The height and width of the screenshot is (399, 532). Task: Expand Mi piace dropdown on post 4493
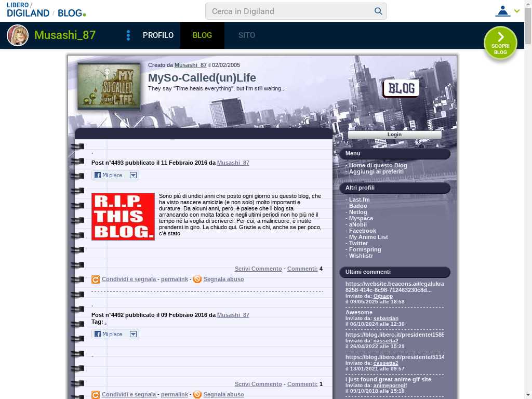134,176
